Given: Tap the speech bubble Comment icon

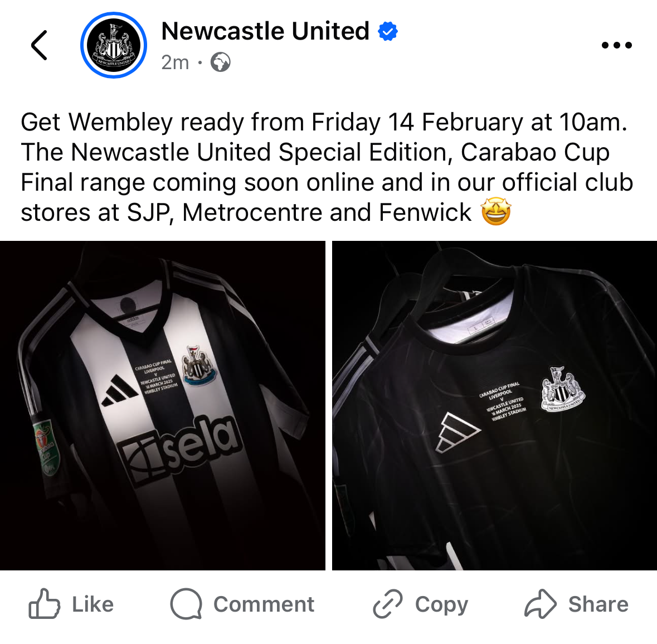Looking at the screenshot, I should [186, 604].
